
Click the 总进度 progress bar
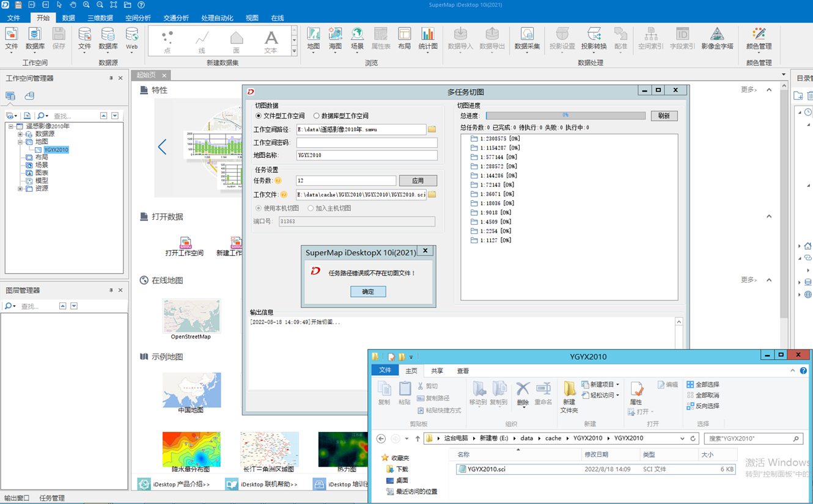(565, 115)
